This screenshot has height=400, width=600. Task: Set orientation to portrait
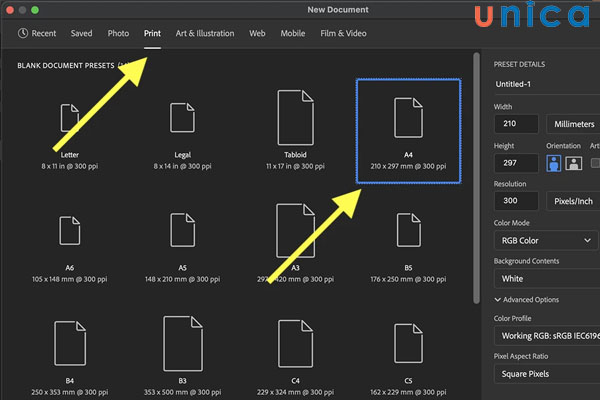click(553, 162)
